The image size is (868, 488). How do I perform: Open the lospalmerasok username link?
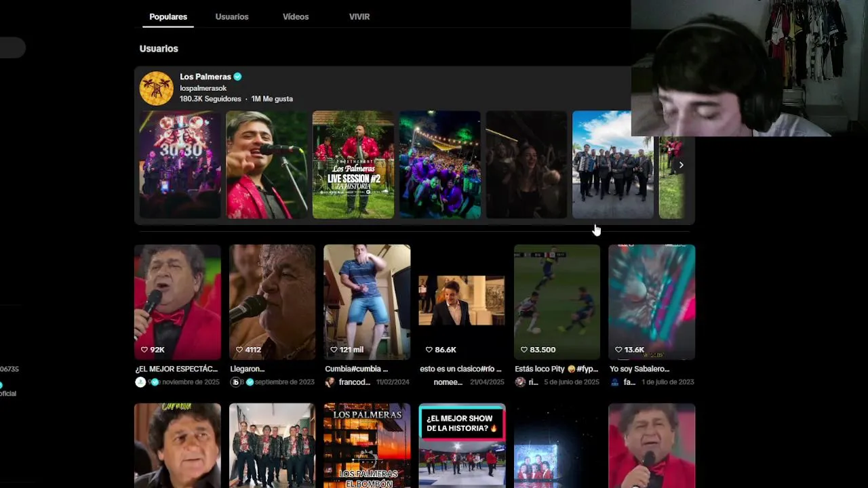click(x=203, y=88)
